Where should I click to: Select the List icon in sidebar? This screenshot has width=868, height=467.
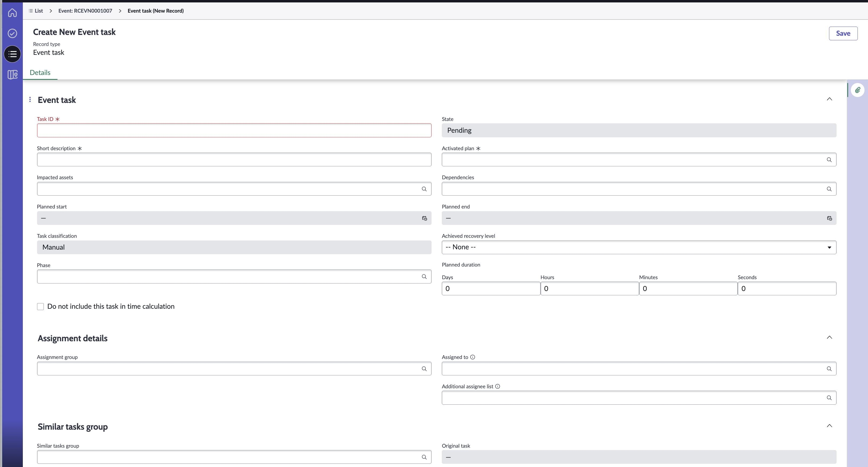(12, 54)
